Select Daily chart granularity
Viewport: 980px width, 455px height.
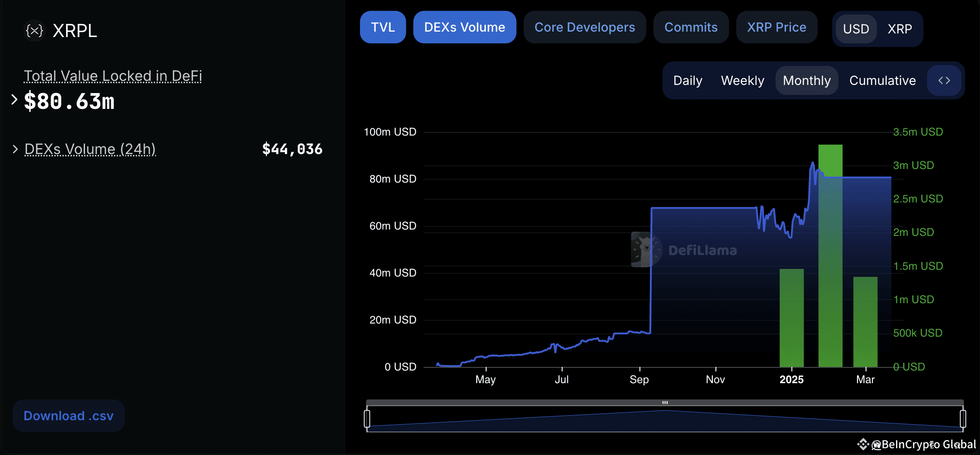(687, 80)
